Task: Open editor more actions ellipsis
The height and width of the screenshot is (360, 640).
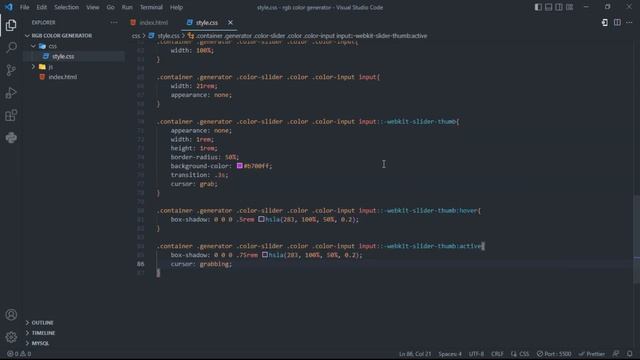Action: 629,22
